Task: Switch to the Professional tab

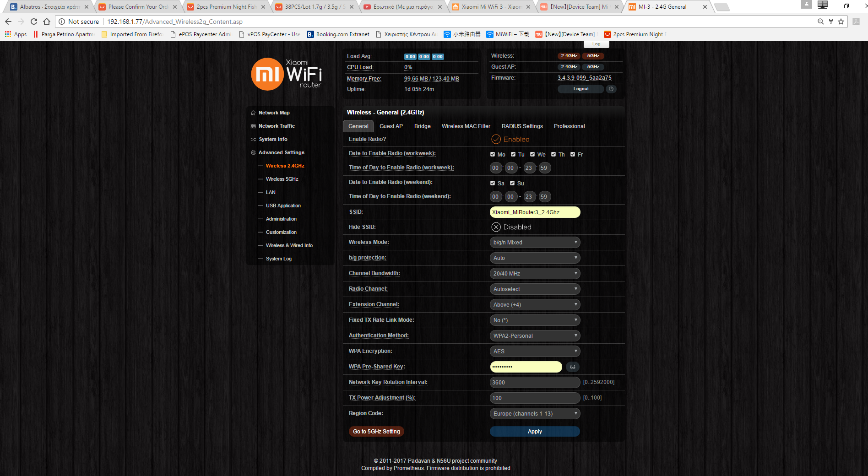Action: click(x=569, y=126)
